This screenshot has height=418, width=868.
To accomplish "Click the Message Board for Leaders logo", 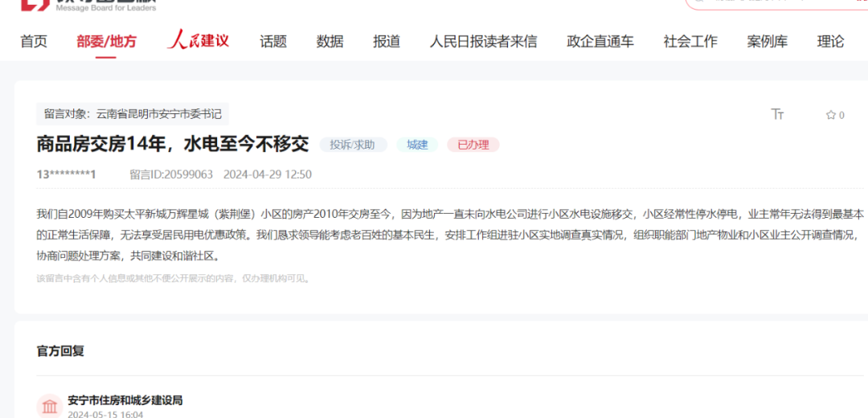I will click(x=88, y=5).
